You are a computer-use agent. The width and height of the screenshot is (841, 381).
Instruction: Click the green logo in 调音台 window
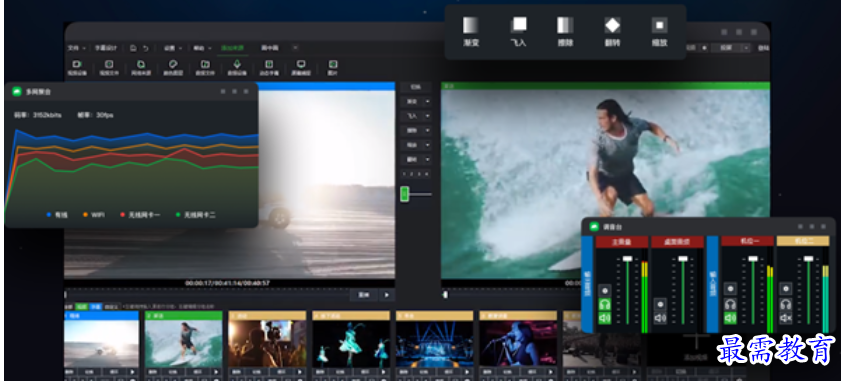point(594,226)
